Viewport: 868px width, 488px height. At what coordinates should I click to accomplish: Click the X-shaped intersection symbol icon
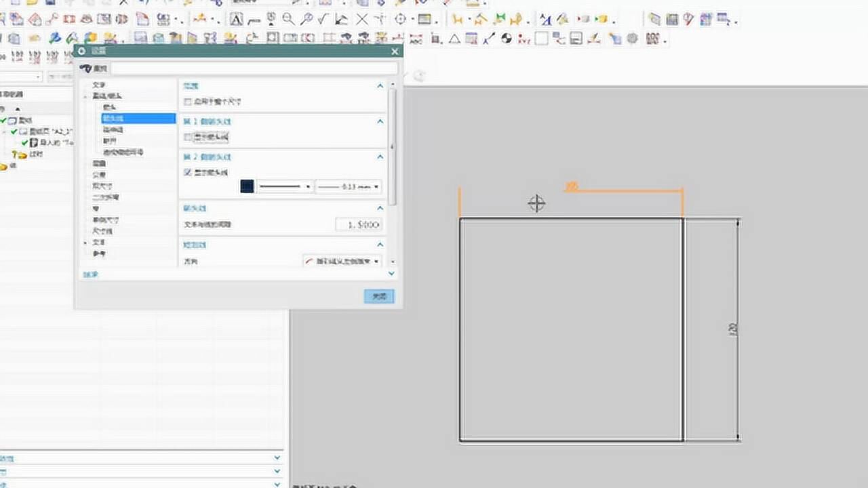(363, 20)
